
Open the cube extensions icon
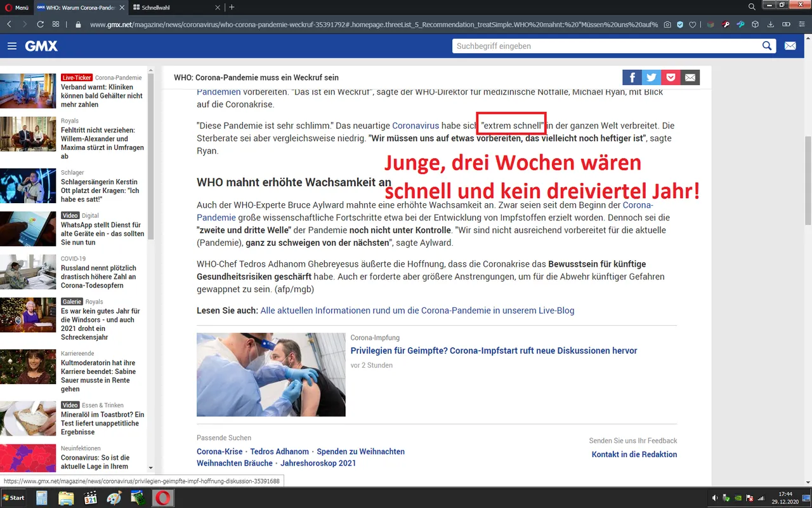(x=755, y=25)
